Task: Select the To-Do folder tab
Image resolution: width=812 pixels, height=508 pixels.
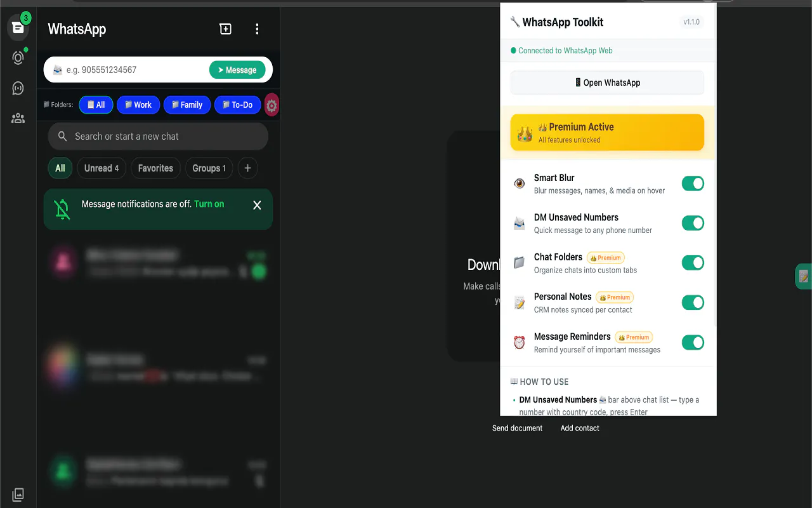Action: (x=238, y=105)
